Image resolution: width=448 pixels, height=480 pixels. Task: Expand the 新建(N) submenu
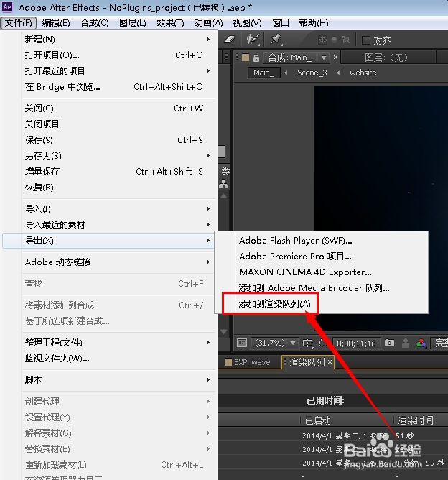click(x=120, y=40)
